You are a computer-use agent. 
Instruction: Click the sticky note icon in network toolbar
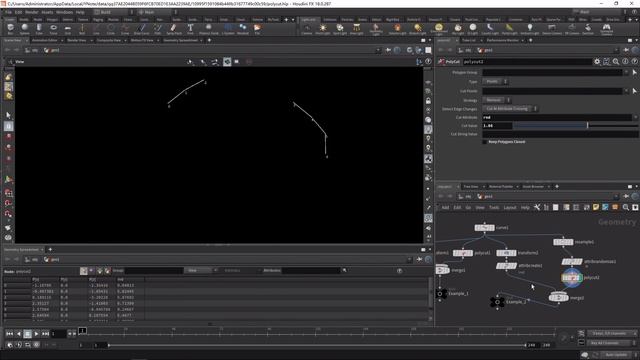pyautogui.click(x=596, y=207)
